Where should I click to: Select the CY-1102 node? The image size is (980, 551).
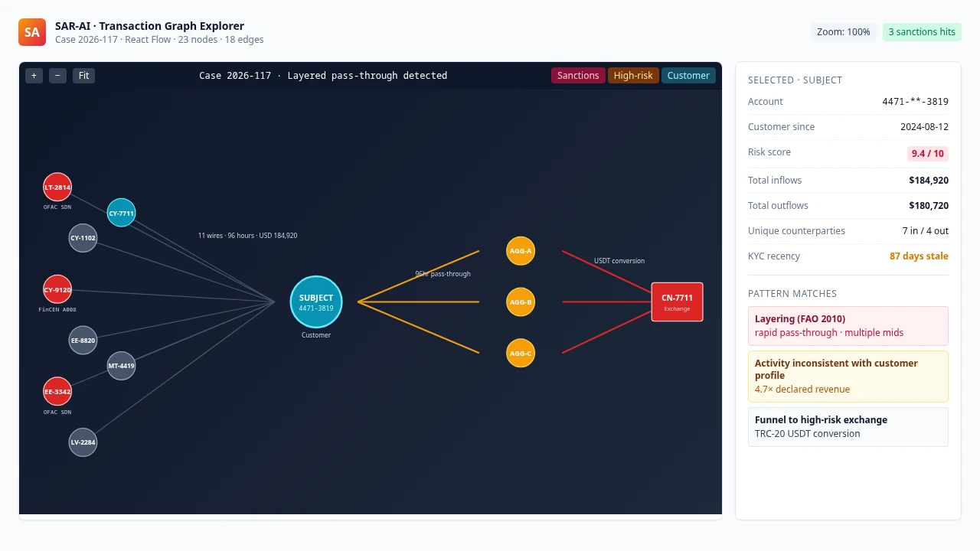(x=83, y=238)
